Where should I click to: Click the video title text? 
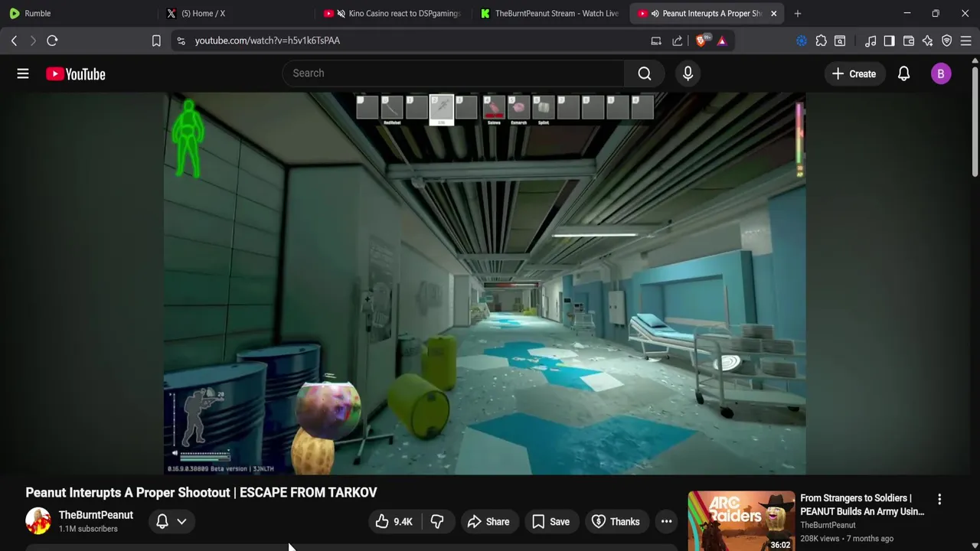click(x=201, y=492)
